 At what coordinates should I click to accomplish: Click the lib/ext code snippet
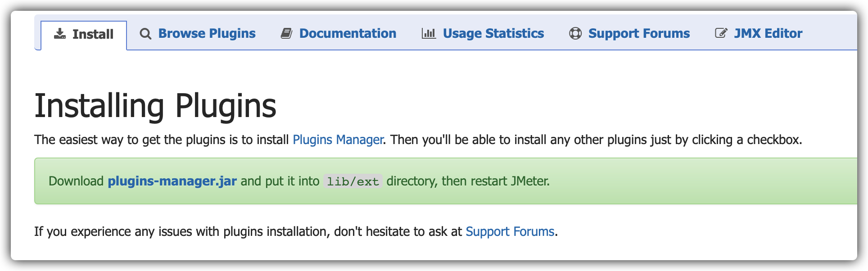(x=353, y=181)
